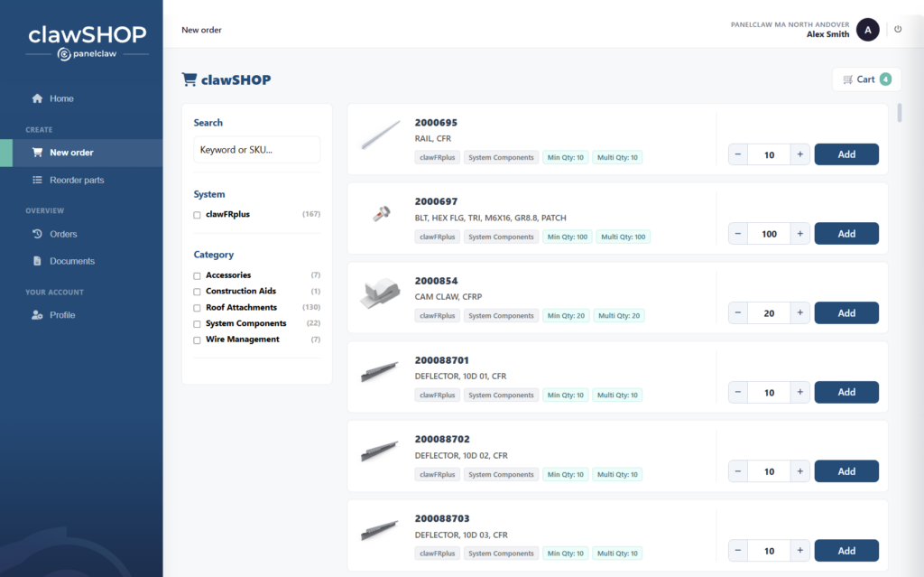Check the Accessories category filter
This screenshot has width=924, height=577.
point(197,275)
